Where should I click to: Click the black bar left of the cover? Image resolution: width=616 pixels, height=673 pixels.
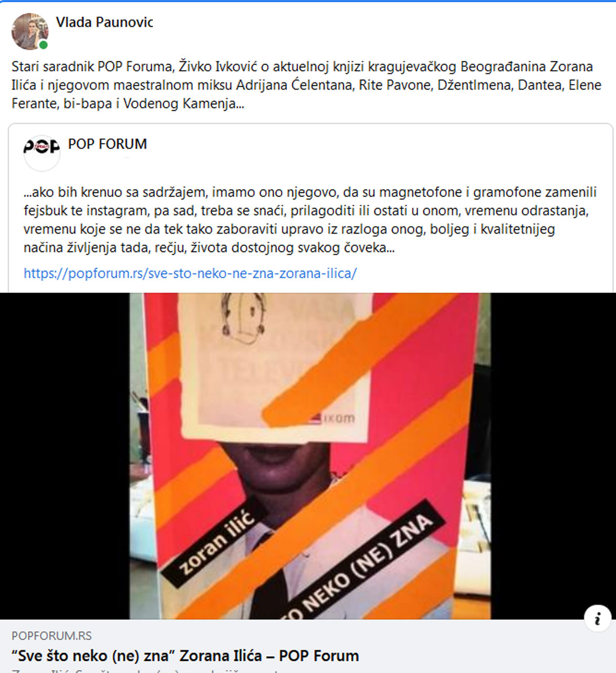pos(65,456)
